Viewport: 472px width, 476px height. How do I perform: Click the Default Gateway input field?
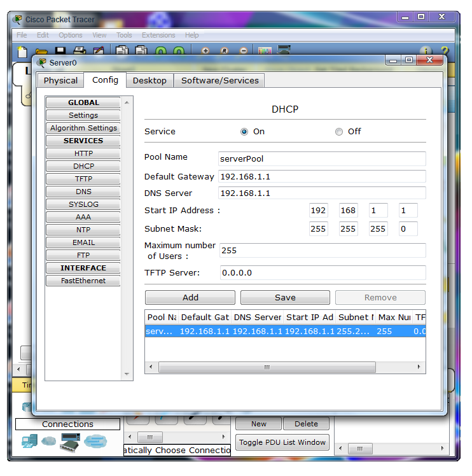click(322, 176)
